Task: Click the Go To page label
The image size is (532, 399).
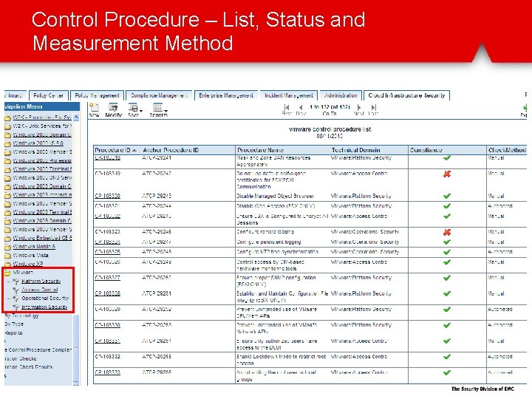Action: pos(330,114)
